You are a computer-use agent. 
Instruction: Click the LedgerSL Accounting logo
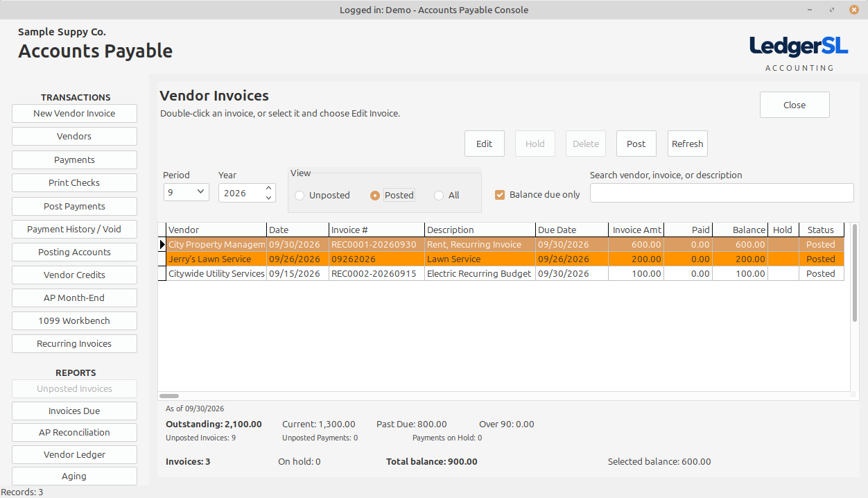coord(799,53)
